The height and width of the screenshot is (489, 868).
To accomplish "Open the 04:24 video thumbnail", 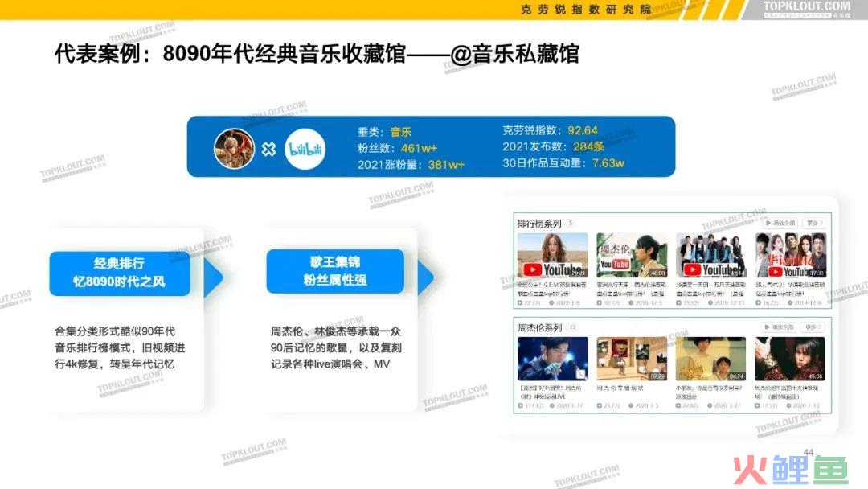I will click(711, 359).
